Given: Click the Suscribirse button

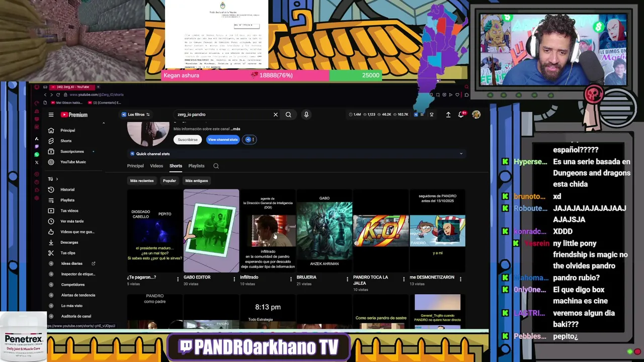Looking at the screenshot, I should tap(188, 140).
